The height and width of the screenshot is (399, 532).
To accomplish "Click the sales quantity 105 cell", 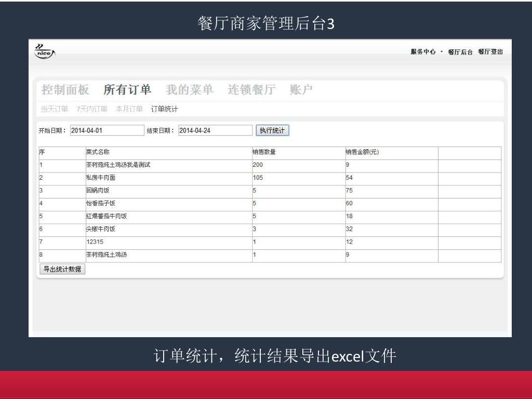I will pos(299,179).
